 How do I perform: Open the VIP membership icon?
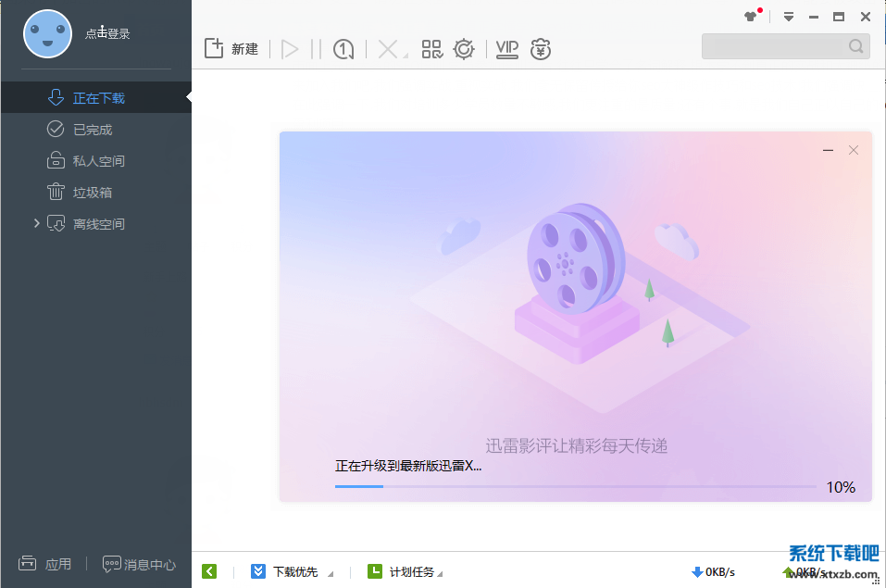[x=506, y=49]
